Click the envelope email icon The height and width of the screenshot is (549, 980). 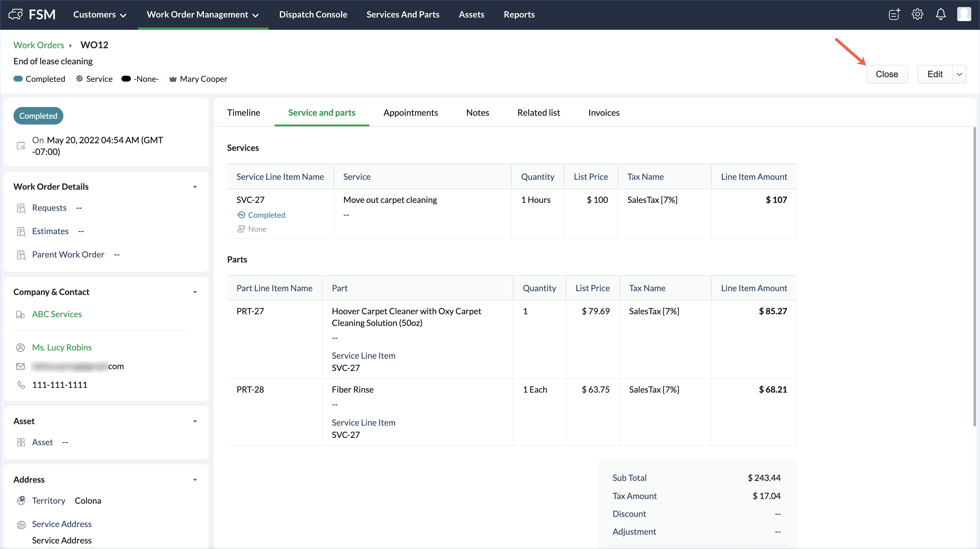[20, 366]
